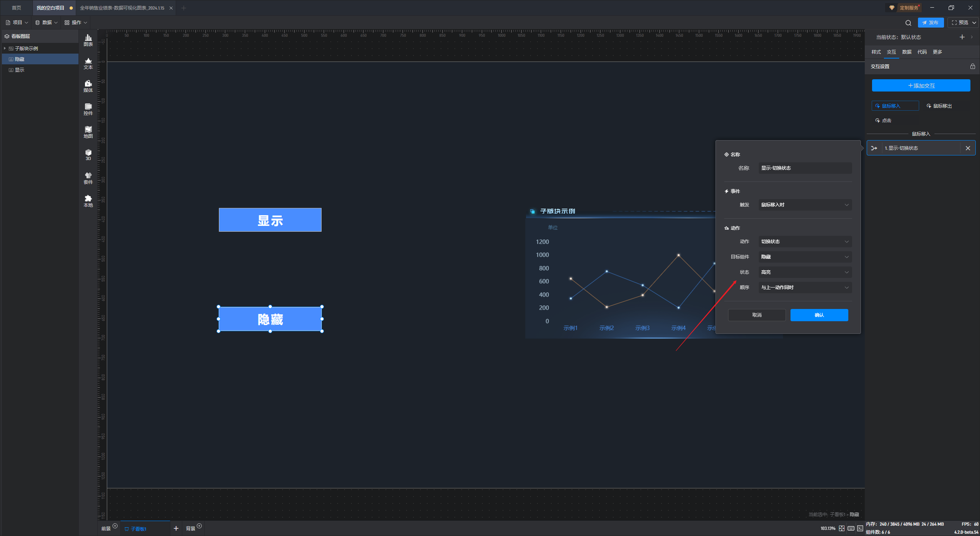Open the 文本 text components icon
The width and height of the screenshot is (980, 536).
pos(88,63)
